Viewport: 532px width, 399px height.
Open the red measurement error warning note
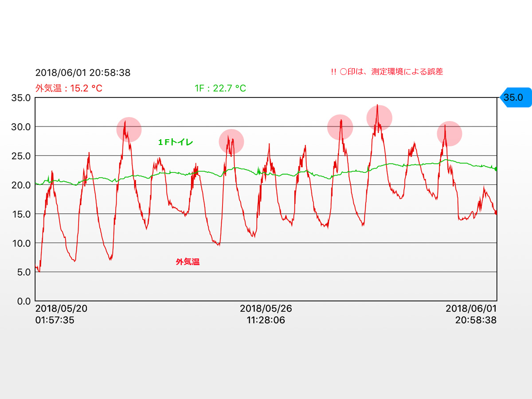tap(387, 72)
